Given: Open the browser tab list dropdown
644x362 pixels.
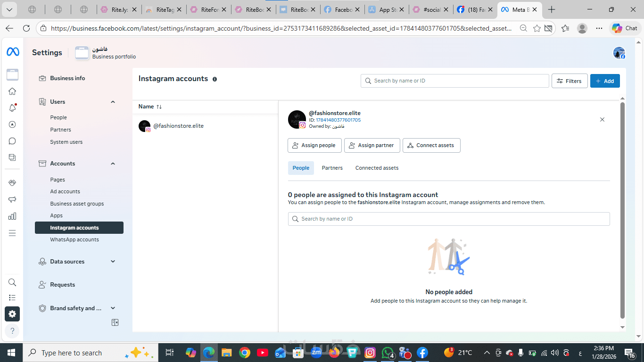Looking at the screenshot, I should (9, 9).
